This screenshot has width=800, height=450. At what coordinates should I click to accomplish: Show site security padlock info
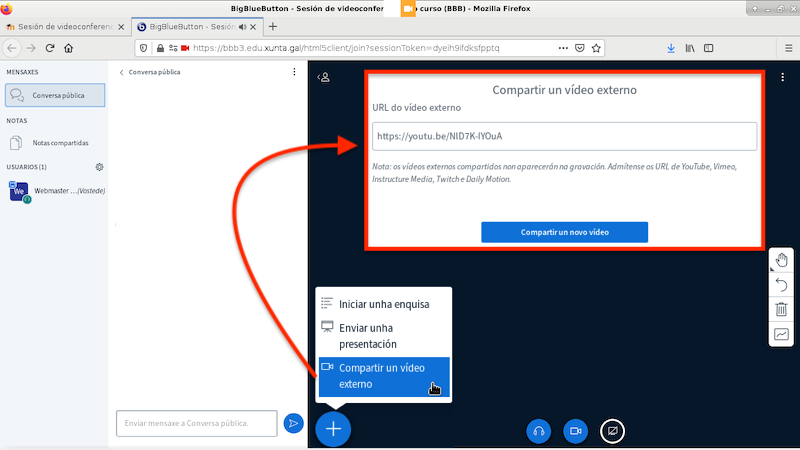pos(160,48)
